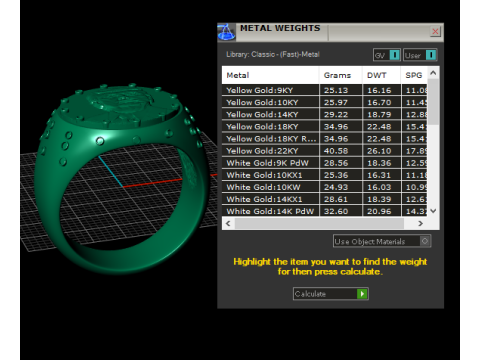Click the horizontal scroll left arrow
This screenshot has width=480, height=360.
coord(228,223)
